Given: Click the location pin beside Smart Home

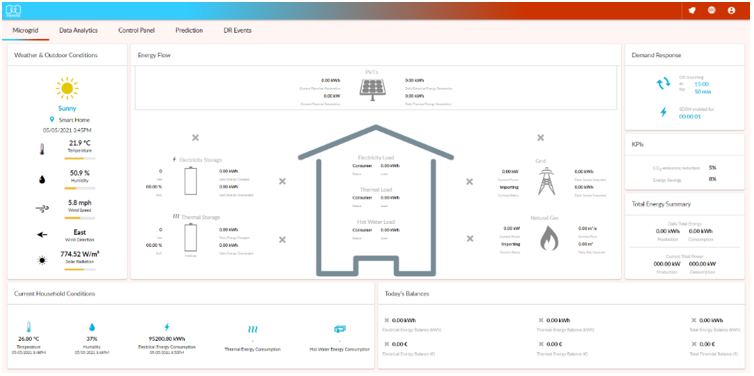Looking at the screenshot, I should tap(52, 120).
